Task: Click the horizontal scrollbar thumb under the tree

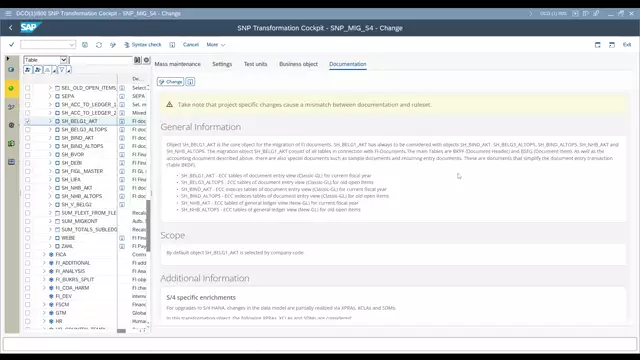Action: point(121,331)
